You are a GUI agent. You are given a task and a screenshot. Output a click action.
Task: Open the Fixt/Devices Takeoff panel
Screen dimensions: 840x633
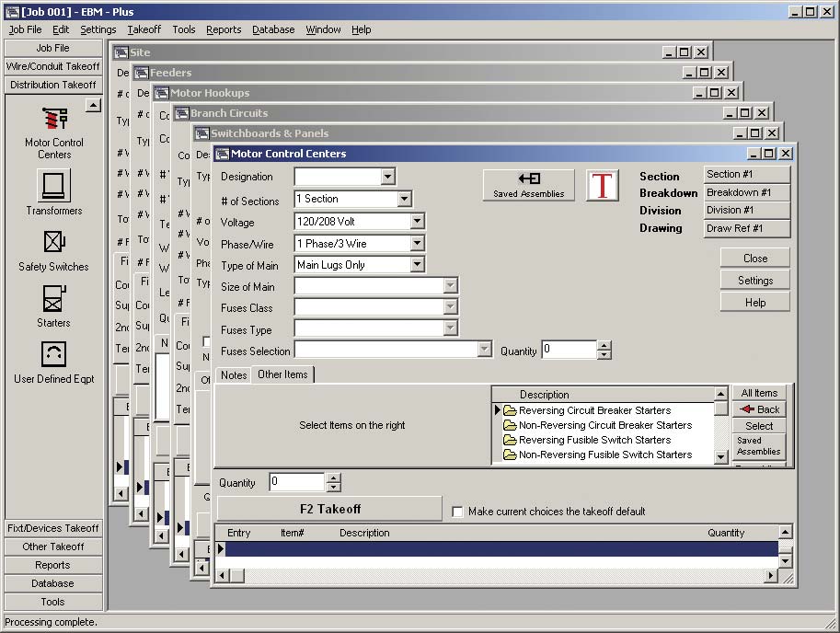[52, 528]
